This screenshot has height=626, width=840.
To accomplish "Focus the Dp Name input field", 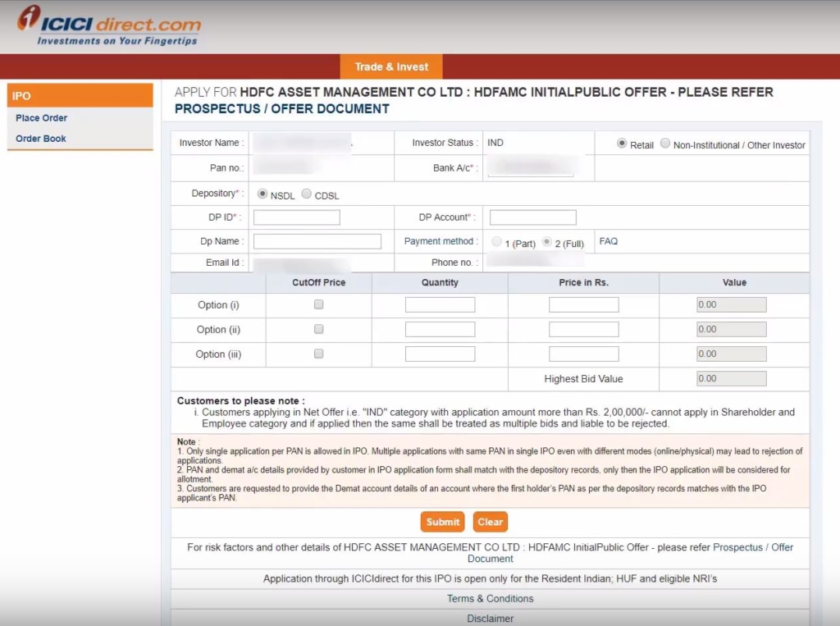I will point(317,241).
